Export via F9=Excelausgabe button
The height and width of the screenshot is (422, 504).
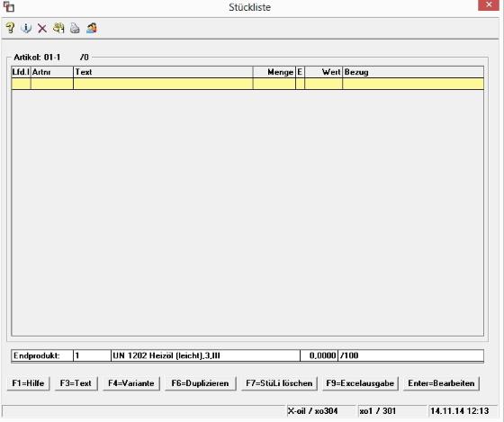(x=360, y=383)
